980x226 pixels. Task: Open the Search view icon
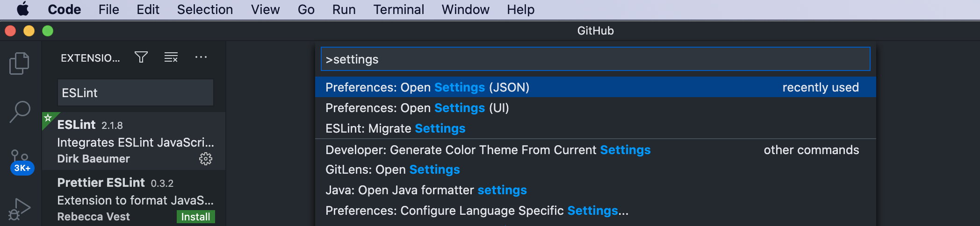point(20,112)
